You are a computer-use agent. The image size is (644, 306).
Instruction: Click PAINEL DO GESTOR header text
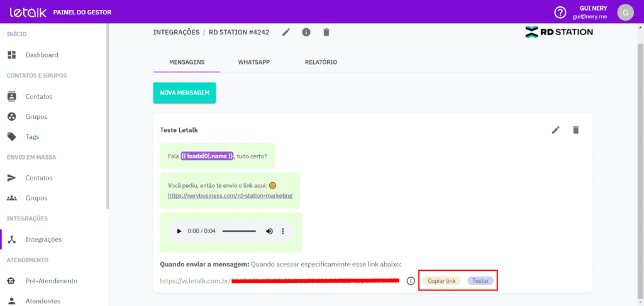coord(82,13)
